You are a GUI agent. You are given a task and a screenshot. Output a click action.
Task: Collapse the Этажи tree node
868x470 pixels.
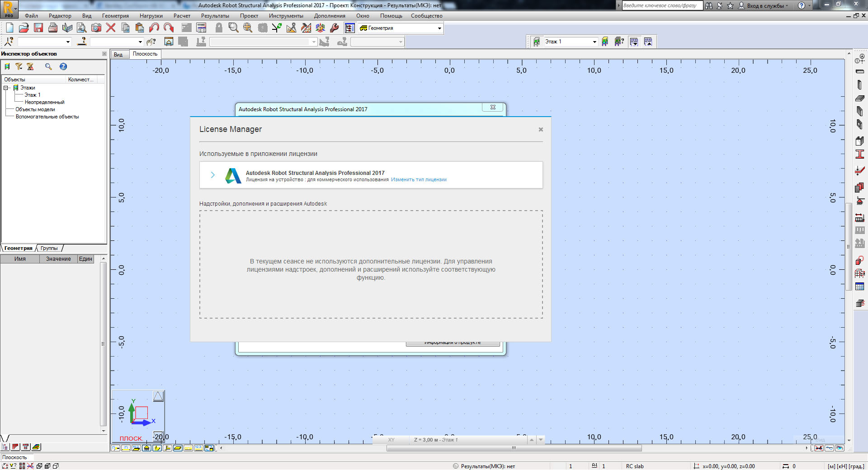click(x=6, y=88)
